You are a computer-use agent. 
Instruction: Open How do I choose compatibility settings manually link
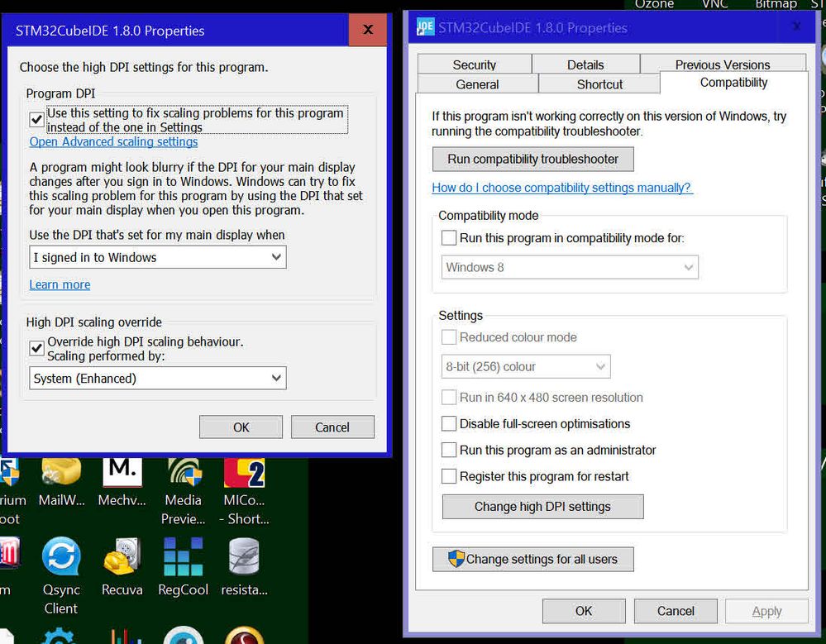(561, 188)
